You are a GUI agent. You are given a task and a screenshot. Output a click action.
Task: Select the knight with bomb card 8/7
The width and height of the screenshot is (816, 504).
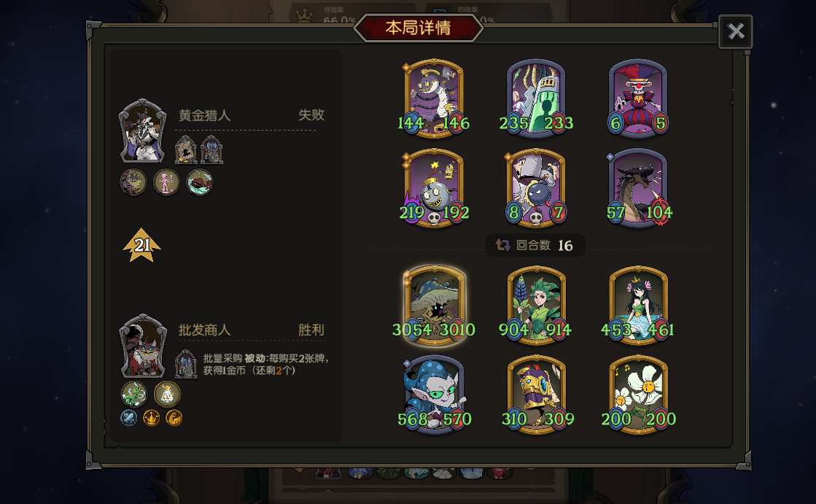(536, 188)
